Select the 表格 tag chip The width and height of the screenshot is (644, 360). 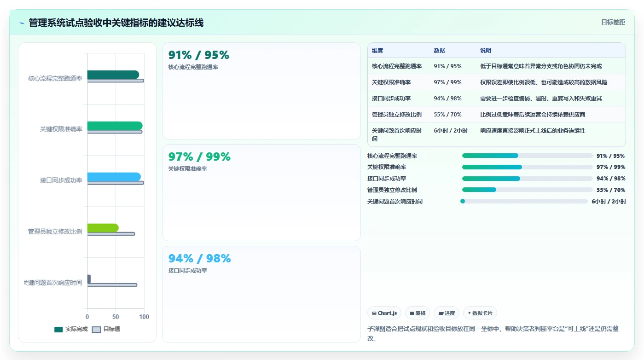(x=418, y=313)
